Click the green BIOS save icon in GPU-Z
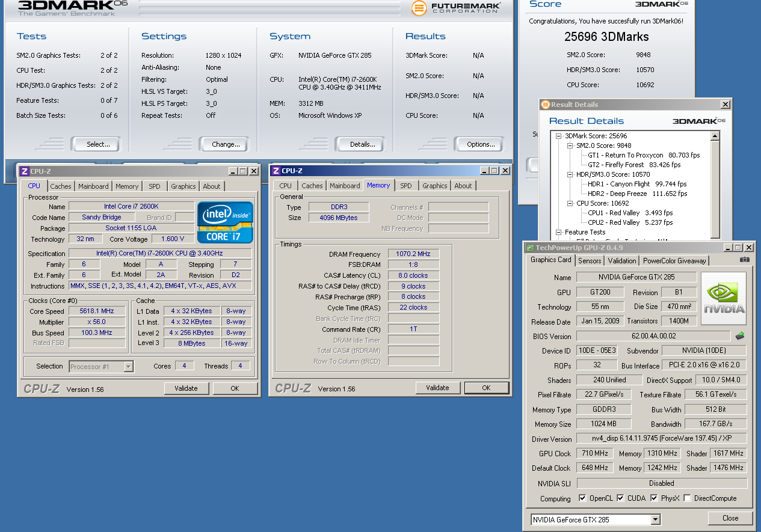The width and height of the screenshot is (761, 532). pos(740,336)
